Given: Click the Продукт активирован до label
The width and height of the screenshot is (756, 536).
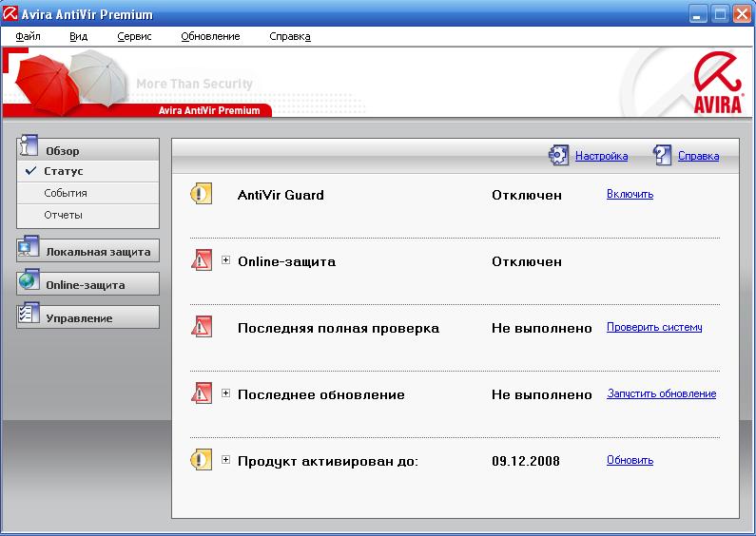Looking at the screenshot, I should (328, 461).
